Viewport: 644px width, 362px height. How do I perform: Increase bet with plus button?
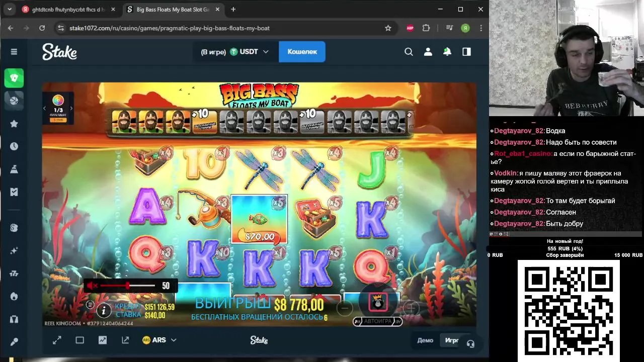[411, 308]
